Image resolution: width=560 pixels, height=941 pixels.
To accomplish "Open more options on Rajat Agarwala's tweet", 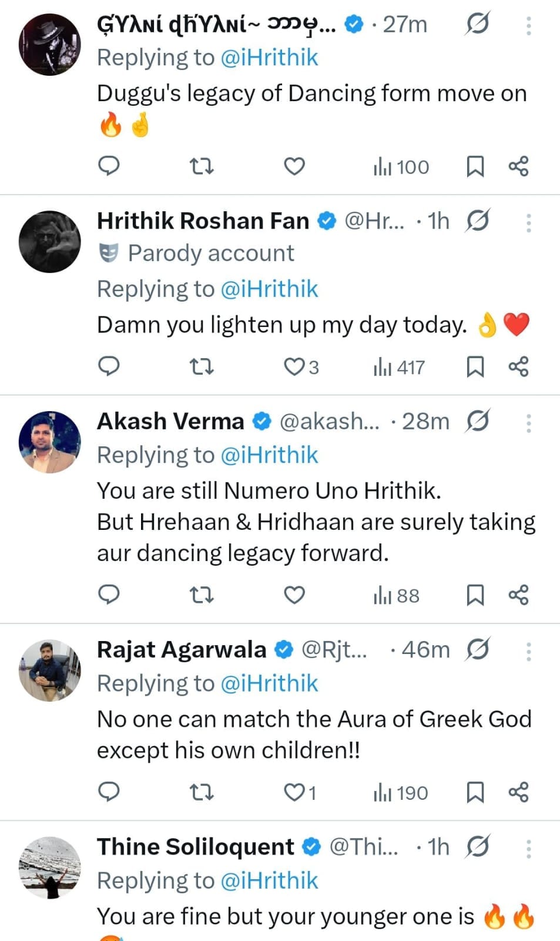I will [x=529, y=651].
